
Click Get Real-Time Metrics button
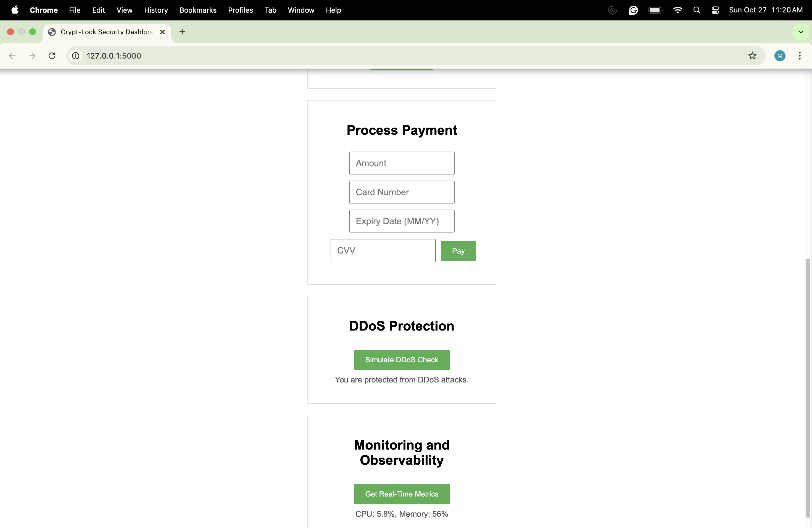[402, 493]
